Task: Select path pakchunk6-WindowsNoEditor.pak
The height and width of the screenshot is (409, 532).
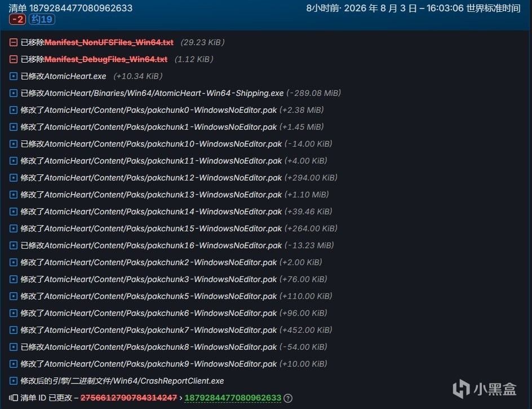Action: click(161, 313)
